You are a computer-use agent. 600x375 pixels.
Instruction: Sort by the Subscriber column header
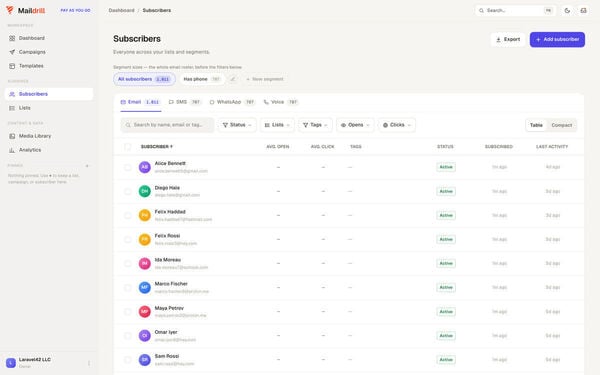point(157,147)
